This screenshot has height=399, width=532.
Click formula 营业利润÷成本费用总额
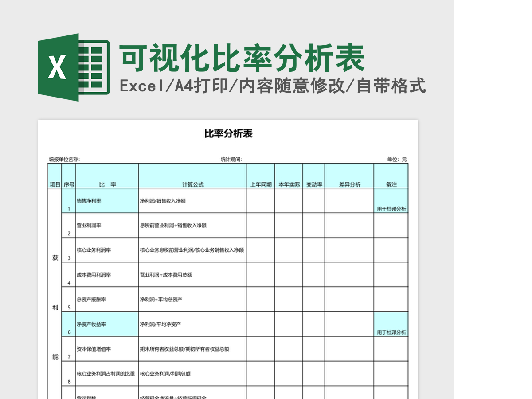[166, 275]
